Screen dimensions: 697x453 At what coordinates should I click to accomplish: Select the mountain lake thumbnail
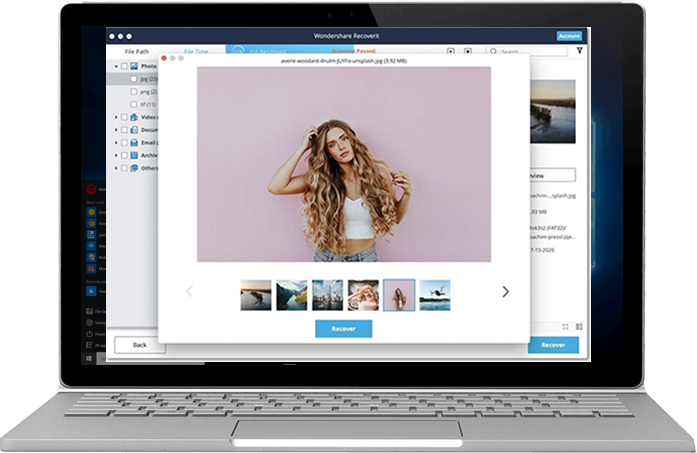[x=292, y=295]
